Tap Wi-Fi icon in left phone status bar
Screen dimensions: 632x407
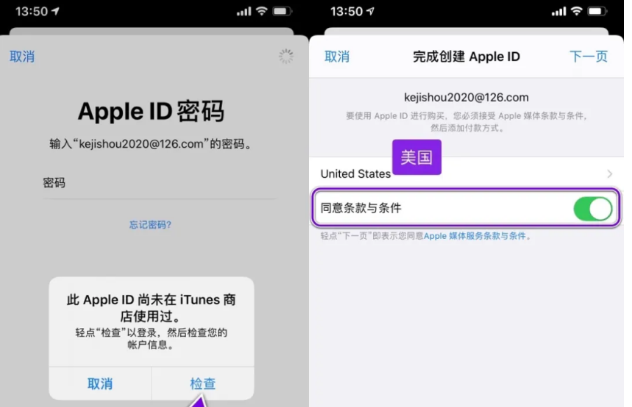[x=262, y=11]
